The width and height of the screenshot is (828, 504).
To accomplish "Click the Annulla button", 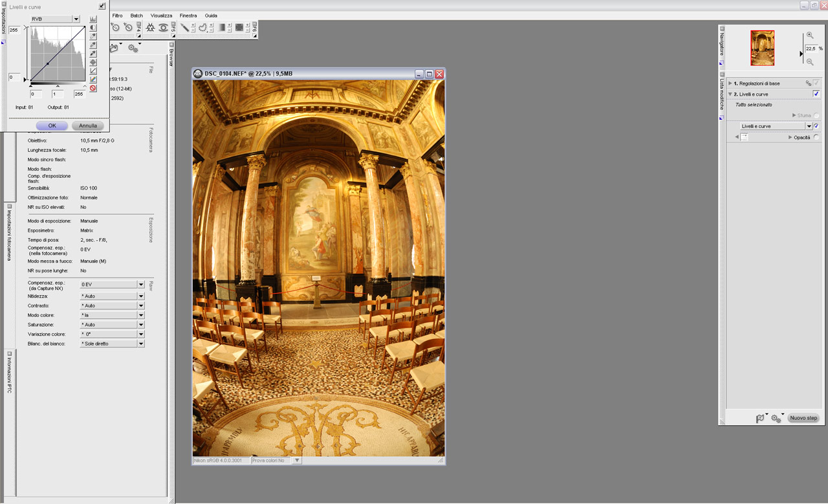I will tap(88, 126).
